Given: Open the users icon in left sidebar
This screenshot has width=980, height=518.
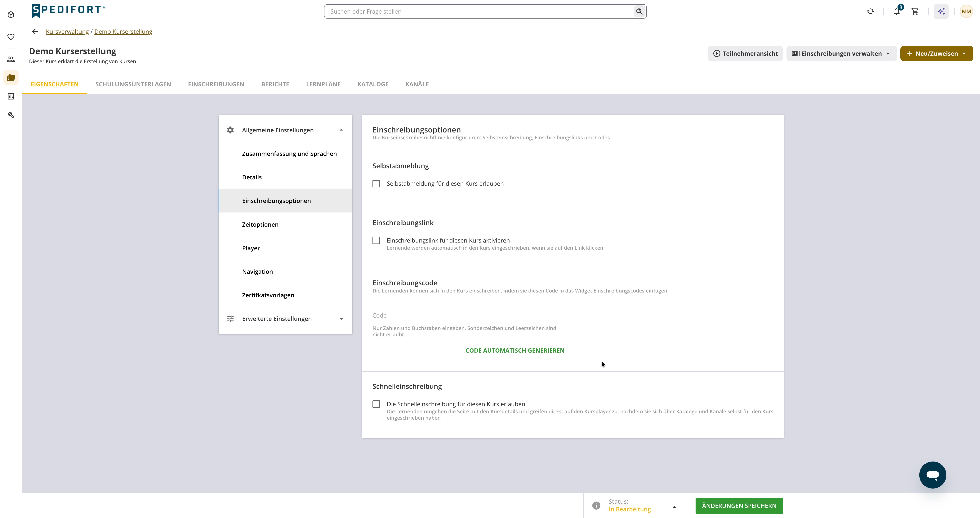Looking at the screenshot, I should coord(11,59).
